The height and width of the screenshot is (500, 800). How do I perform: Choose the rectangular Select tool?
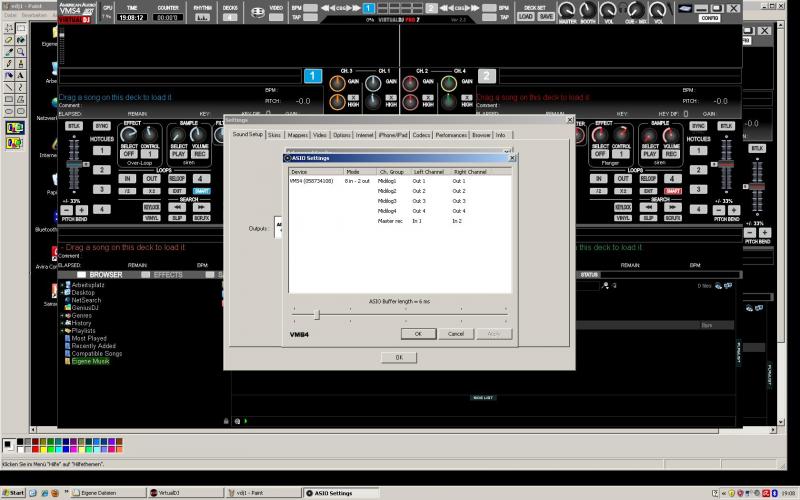click(20, 28)
